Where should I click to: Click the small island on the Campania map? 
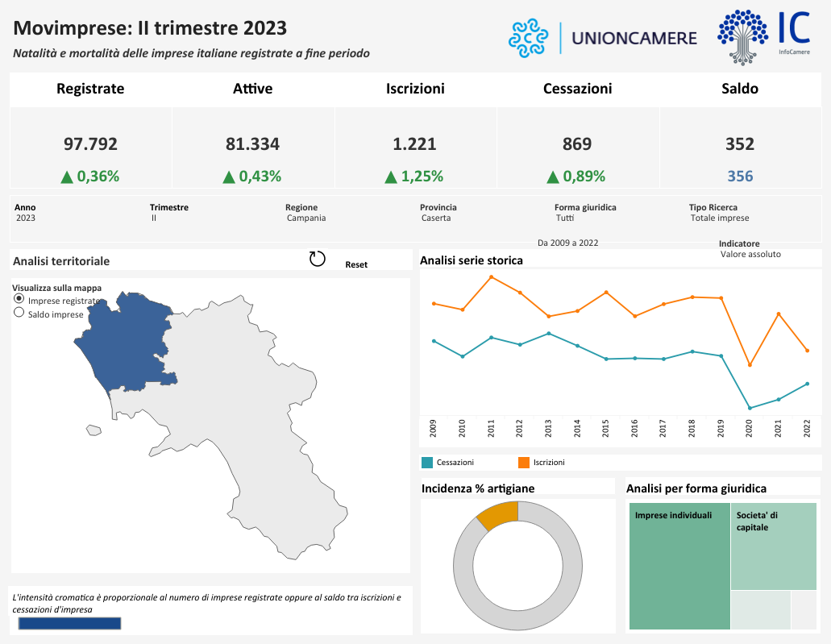click(x=93, y=430)
